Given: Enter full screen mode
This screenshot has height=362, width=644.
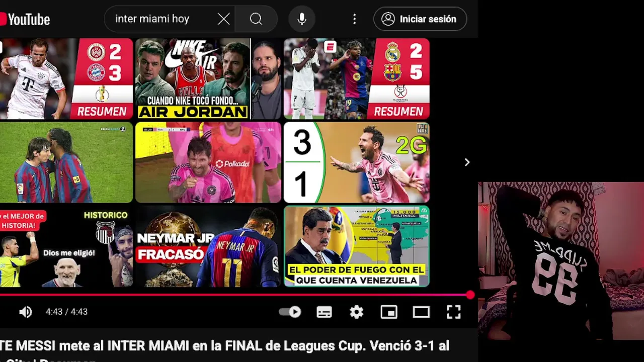Looking at the screenshot, I should click(x=454, y=312).
